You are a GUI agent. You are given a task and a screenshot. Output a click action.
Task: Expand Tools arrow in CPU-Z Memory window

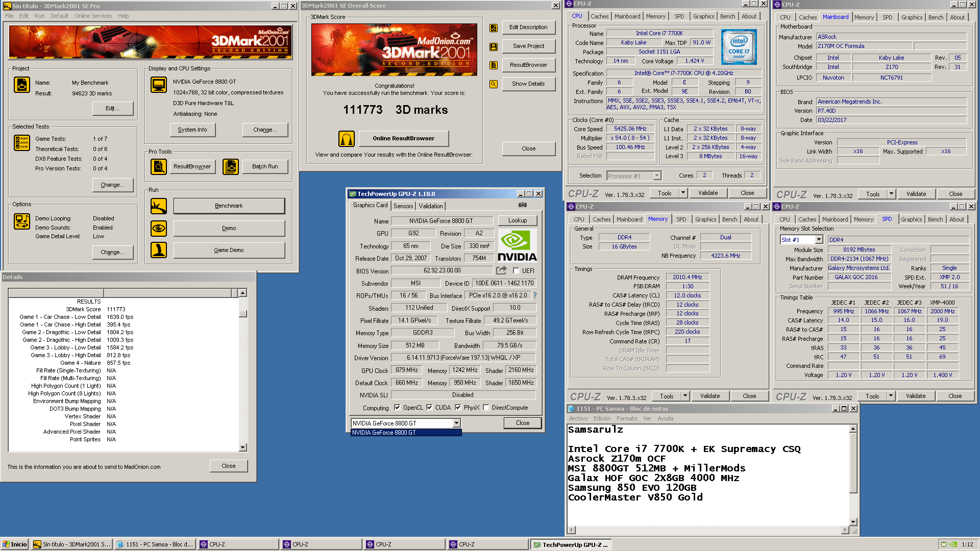[685, 396]
